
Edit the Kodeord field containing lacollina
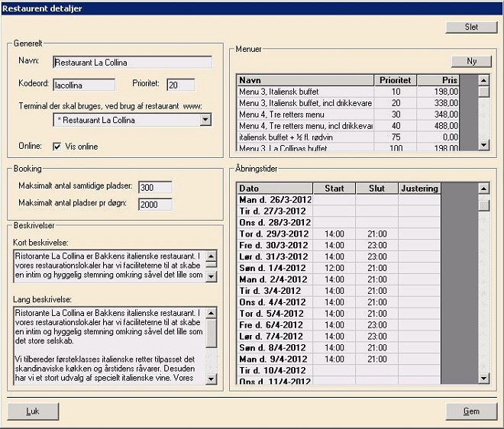(84, 85)
